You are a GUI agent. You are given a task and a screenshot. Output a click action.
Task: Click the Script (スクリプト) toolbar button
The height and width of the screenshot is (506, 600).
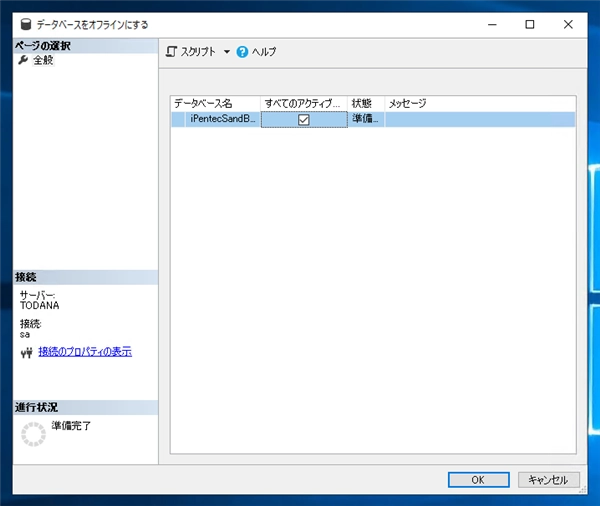click(191, 52)
